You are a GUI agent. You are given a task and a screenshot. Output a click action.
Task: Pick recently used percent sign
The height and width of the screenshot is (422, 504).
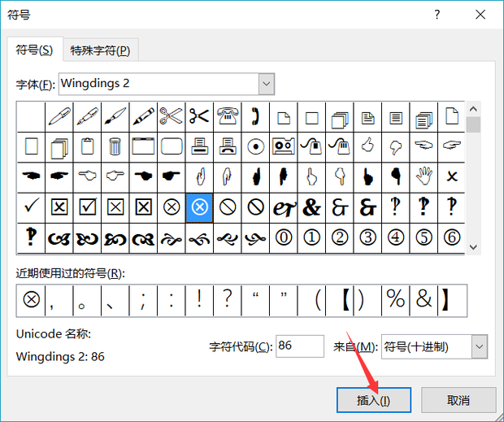click(396, 301)
